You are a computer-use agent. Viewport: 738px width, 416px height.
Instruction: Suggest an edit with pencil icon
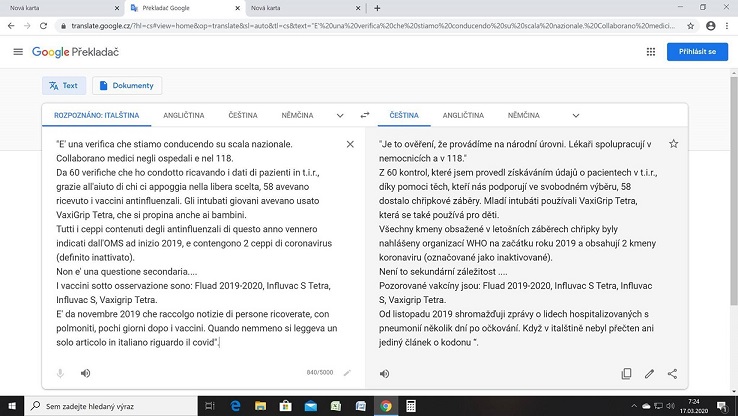coord(649,374)
